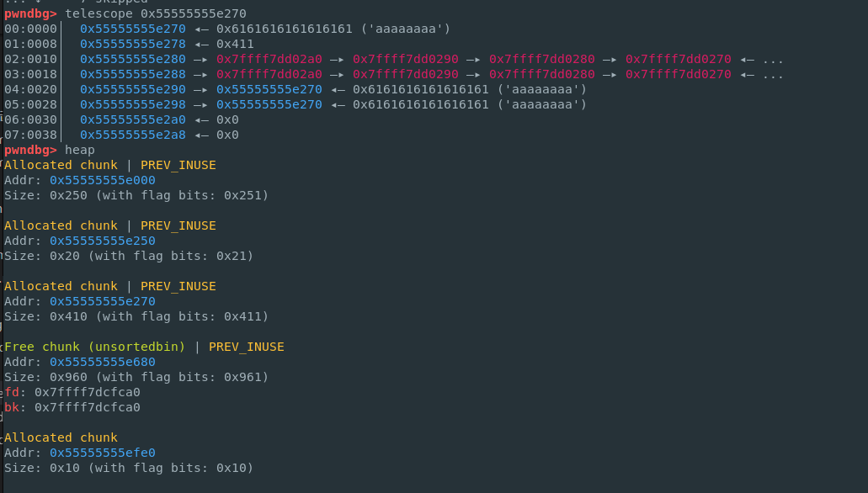Click the 00:0000 offset label
The width and height of the screenshot is (868, 493).
30,29
